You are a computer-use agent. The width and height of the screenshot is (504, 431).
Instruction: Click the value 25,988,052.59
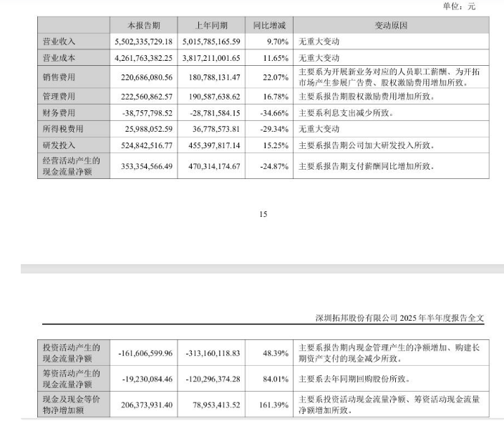tap(149, 129)
